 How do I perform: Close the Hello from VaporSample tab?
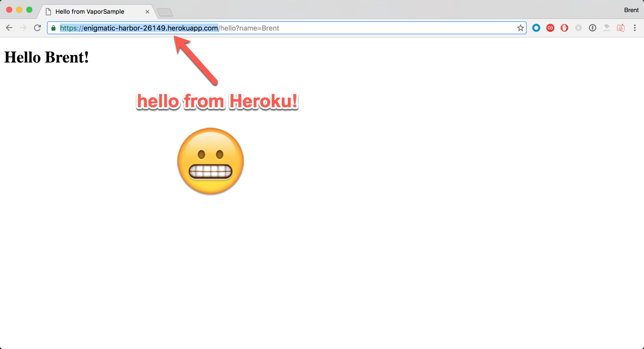click(x=147, y=11)
